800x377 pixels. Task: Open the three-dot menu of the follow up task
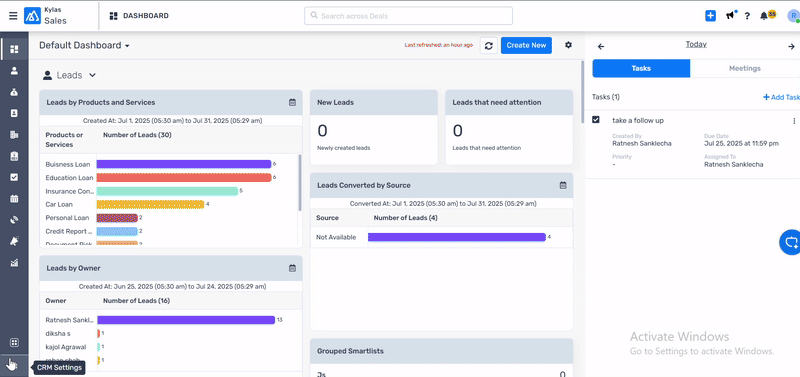tap(794, 121)
